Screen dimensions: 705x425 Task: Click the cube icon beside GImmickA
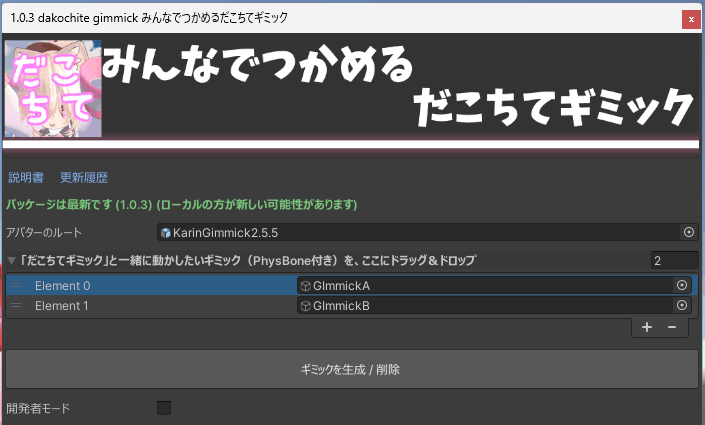[305, 286]
